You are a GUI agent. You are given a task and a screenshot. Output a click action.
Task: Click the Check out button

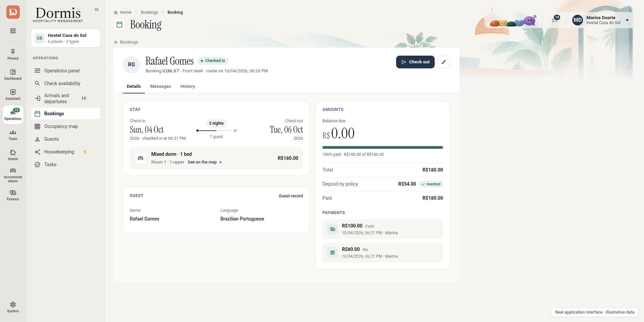pyautogui.click(x=415, y=62)
